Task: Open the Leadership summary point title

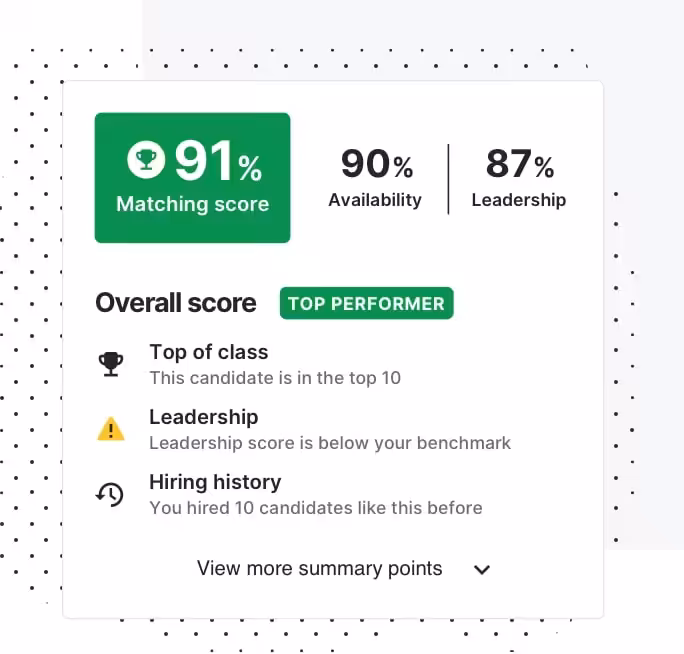Action: [x=204, y=417]
